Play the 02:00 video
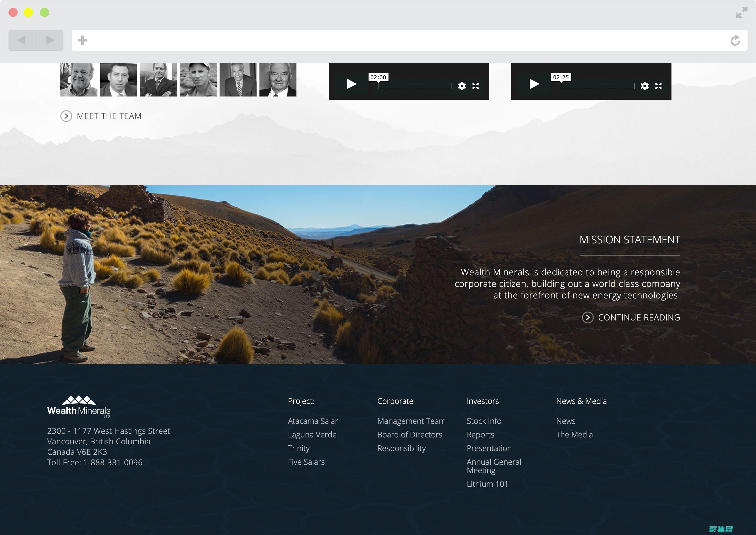 click(351, 84)
